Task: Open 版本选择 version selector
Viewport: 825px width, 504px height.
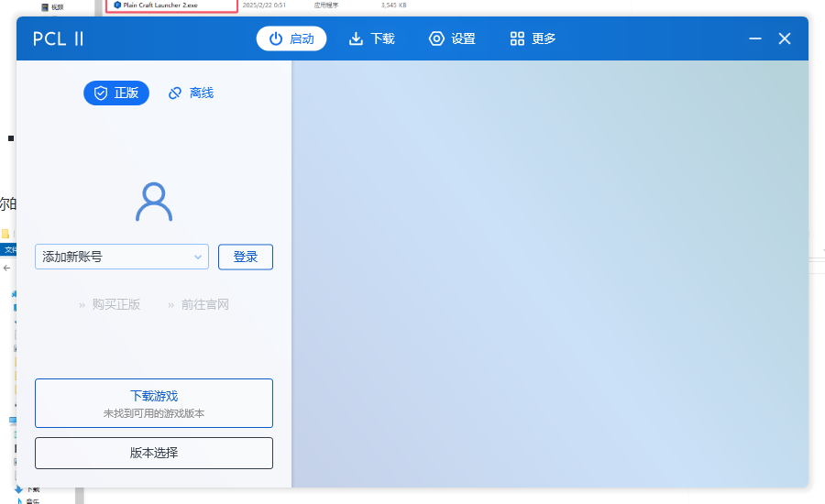Action: (154, 453)
